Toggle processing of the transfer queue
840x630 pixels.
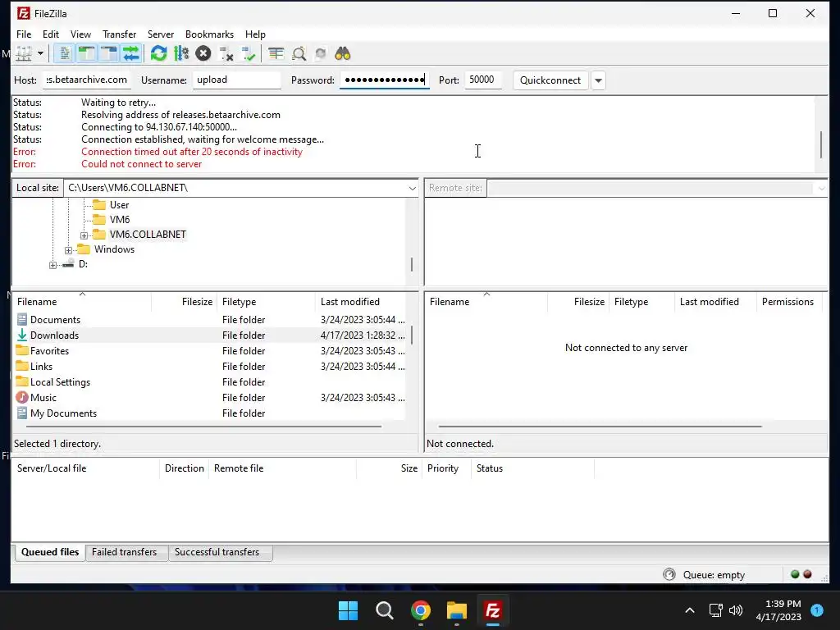pyautogui.click(x=181, y=53)
